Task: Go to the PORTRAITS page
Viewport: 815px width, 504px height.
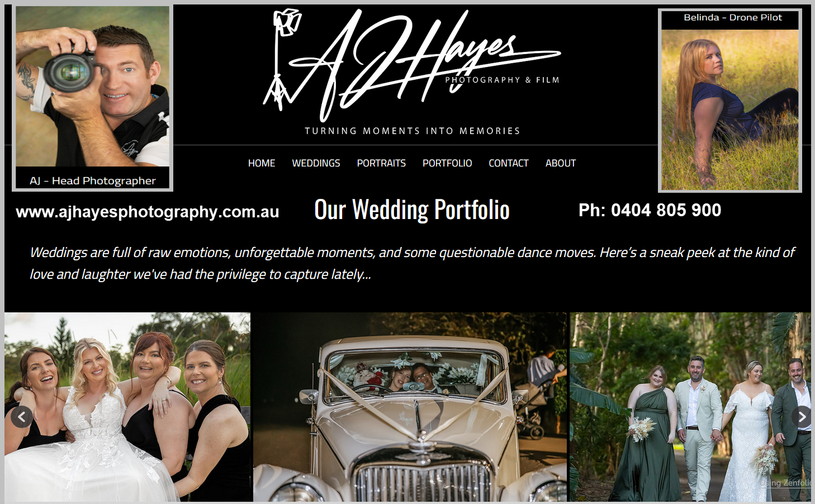Action: point(381,163)
